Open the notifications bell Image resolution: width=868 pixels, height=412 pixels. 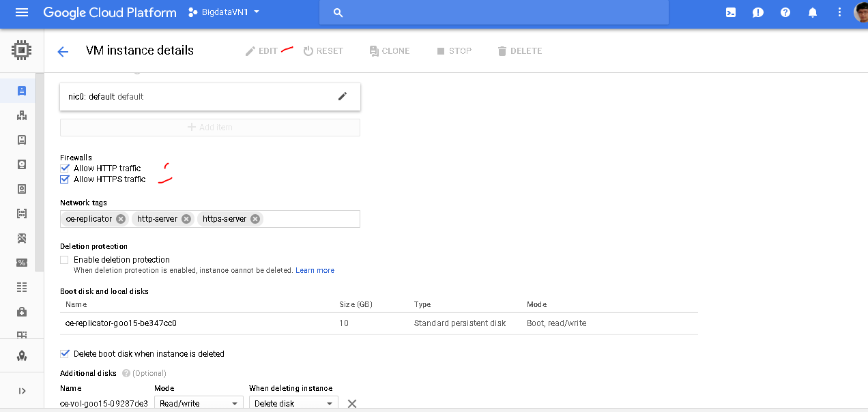(813, 12)
